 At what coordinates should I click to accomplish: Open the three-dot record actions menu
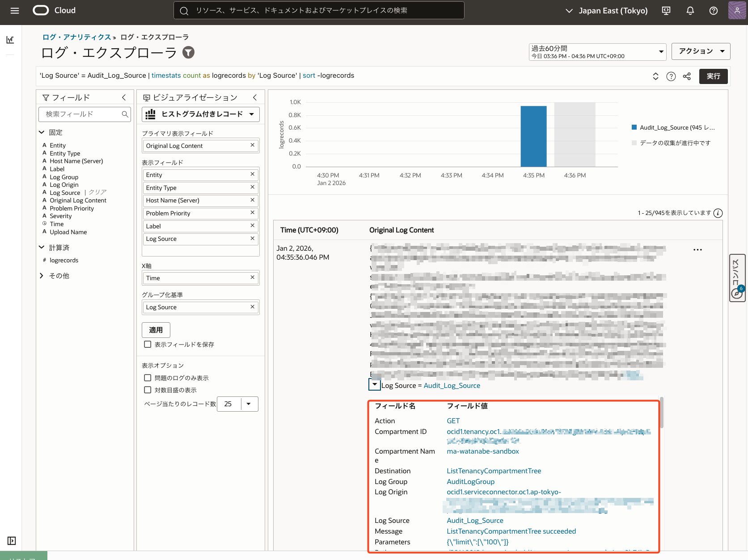[x=697, y=250]
